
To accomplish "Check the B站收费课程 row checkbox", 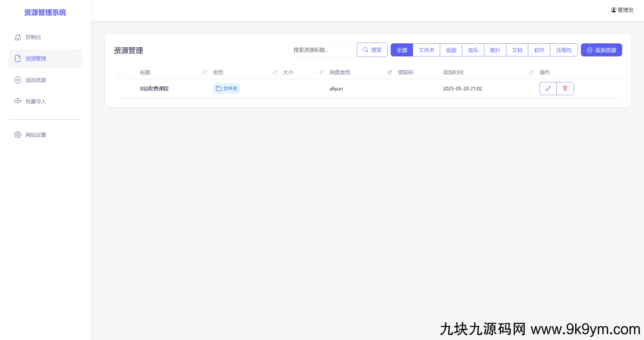I will (119, 89).
